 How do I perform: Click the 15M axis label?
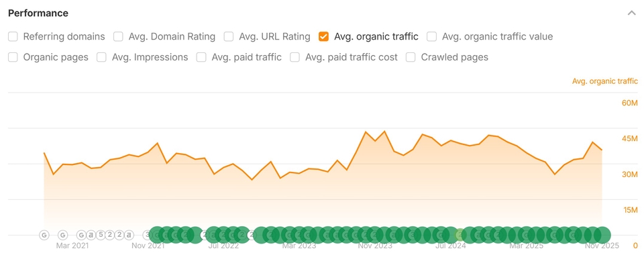click(630, 210)
